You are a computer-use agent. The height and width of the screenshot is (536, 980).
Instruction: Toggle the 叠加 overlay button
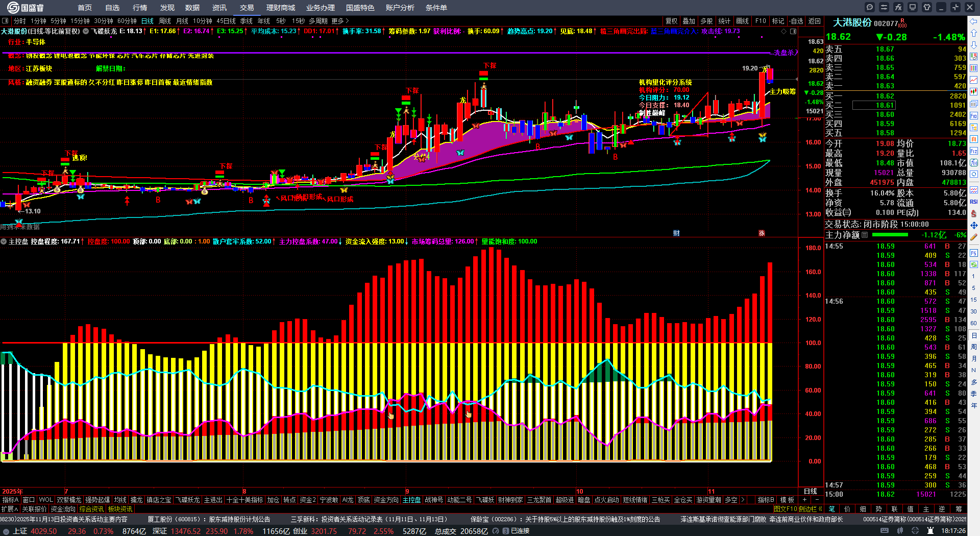689,21
